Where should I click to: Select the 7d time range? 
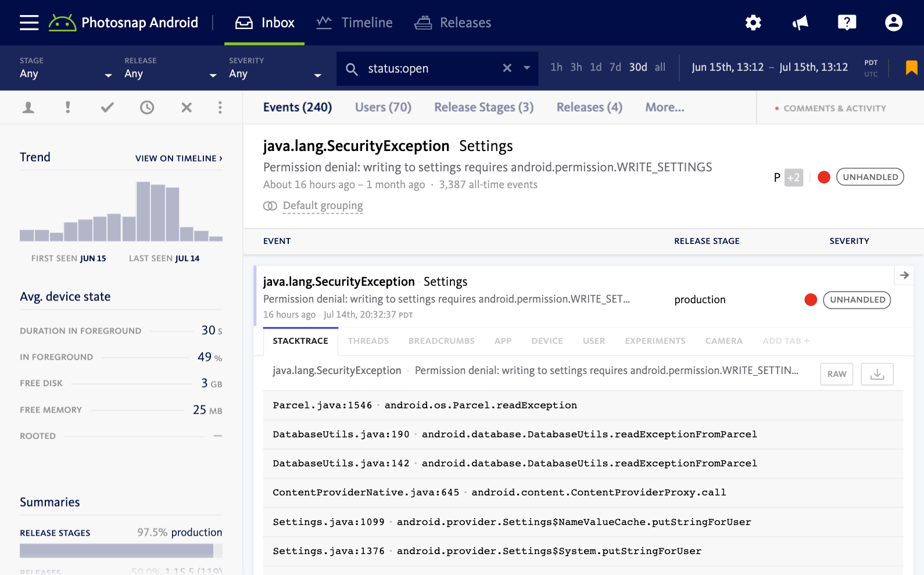tap(615, 67)
